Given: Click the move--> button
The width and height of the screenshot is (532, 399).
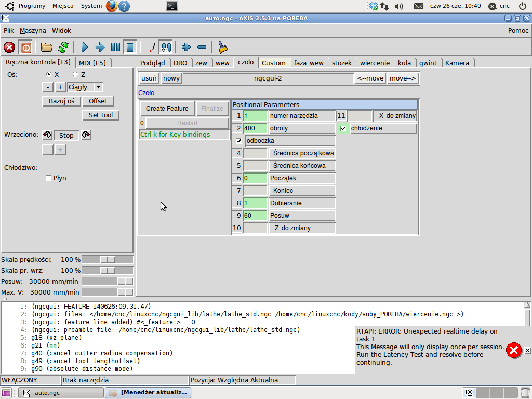Looking at the screenshot, I should pos(403,78).
